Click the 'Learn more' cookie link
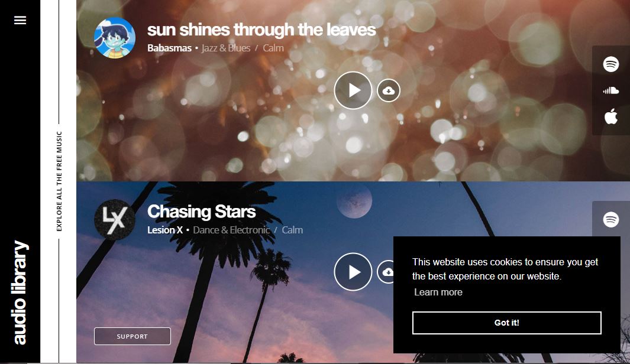Screen dimensions: 630x364 (x=438, y=292)
